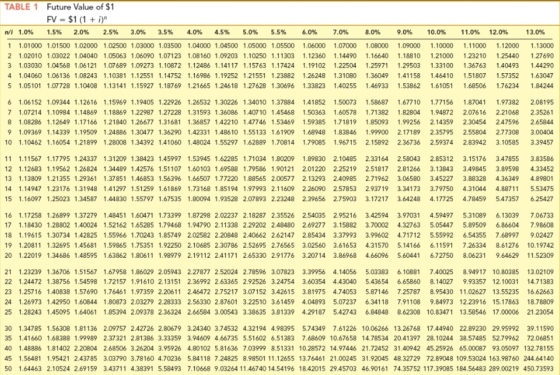Click the value 1.62889 in row 10
The height and width of the screenshot is (375, 560).
[254, 142]
